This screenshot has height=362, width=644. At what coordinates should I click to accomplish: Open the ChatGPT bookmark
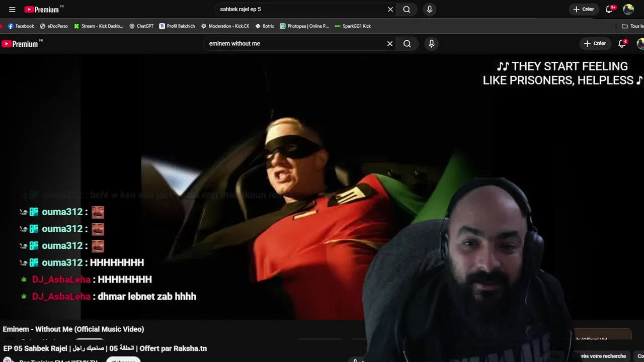point(141,26)
